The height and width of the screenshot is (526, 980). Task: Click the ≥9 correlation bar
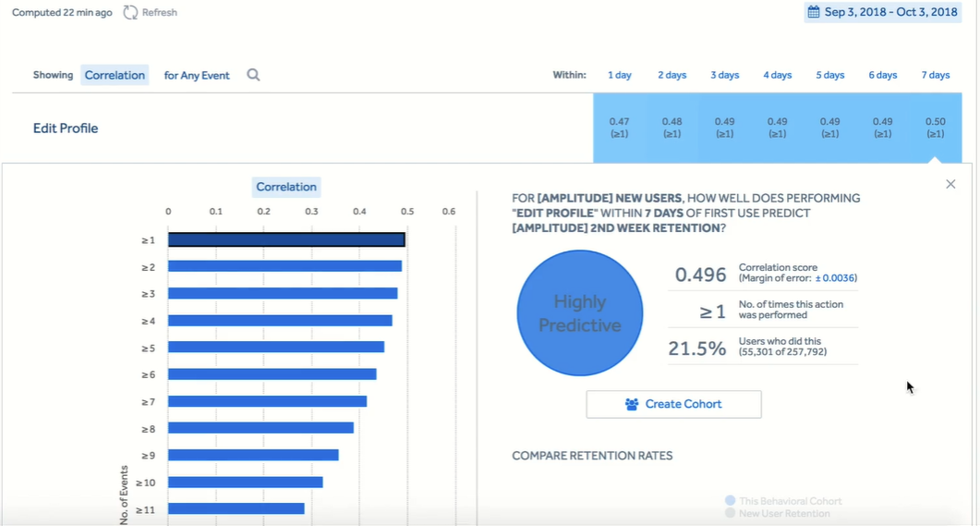click(x=253, y=455)
